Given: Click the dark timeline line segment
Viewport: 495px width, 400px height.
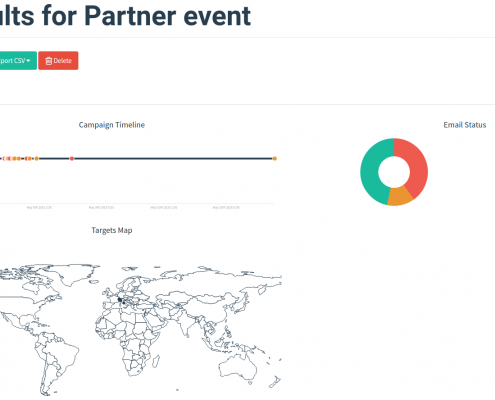Looking at the screenshot, I should pos(173,159).
